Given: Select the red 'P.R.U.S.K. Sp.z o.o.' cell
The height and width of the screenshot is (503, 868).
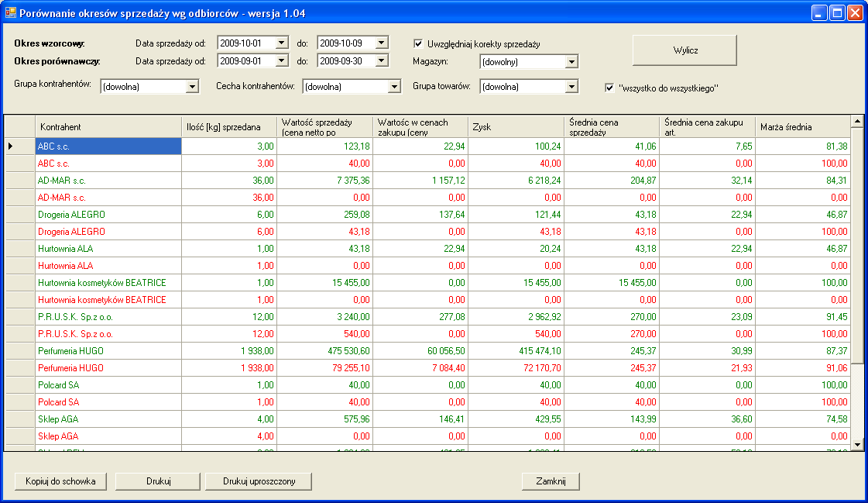Looking at the screenshot, I should tap(108, 334).
